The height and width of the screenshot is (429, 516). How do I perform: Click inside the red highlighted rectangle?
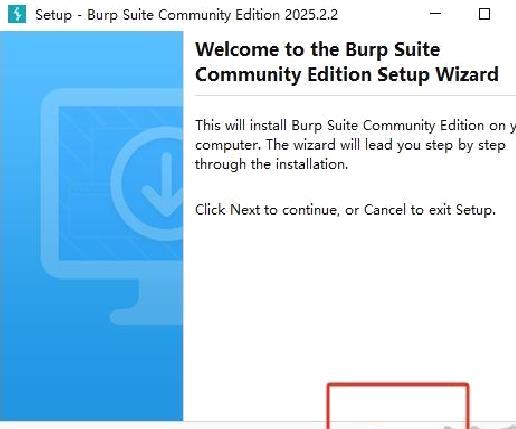[x=398, y=407]
